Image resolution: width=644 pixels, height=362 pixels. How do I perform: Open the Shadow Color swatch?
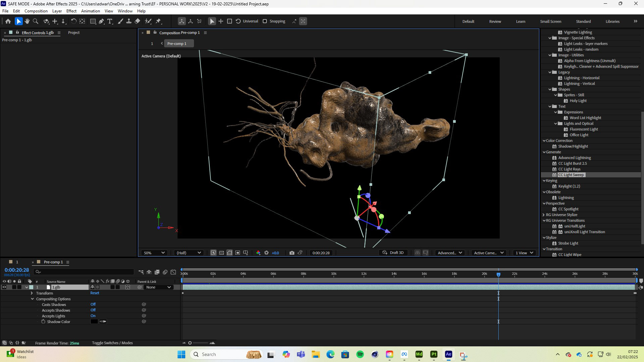[x=94, y=322]
